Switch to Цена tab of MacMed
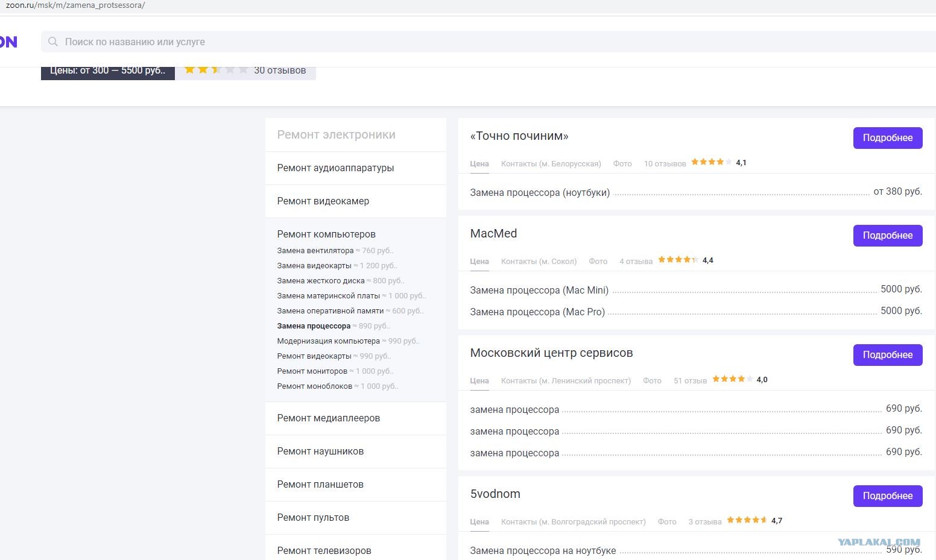The width and height of the screenshot is (936, 560). tap(479, 262)
